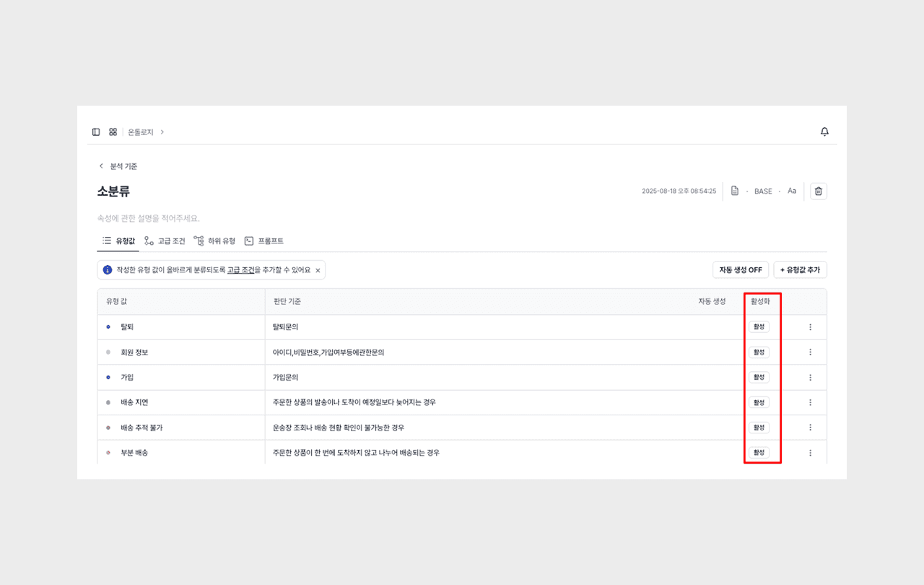Select the 가입 type value
This screenshot has width=924, height=585.
127,377
